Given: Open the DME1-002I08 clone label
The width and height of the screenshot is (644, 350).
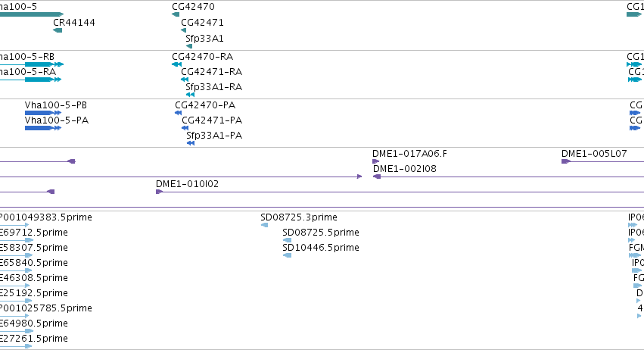Looking at the screenshot, I should pyautogui.click(x=405, y=169).
